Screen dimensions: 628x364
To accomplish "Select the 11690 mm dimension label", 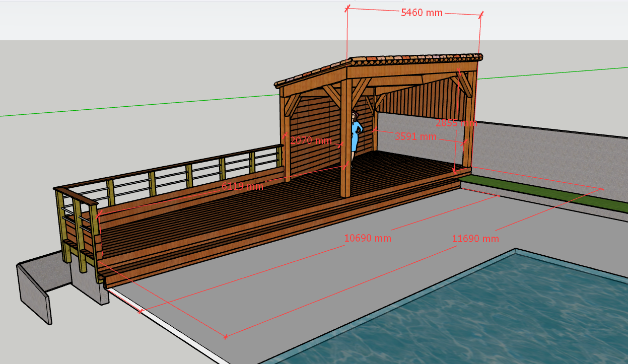I will (475, 239).
